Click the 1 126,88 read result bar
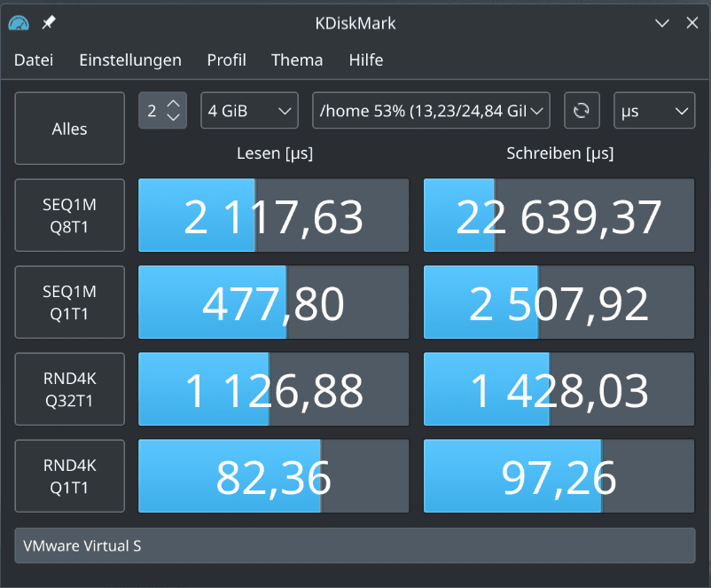 point(273,389)
